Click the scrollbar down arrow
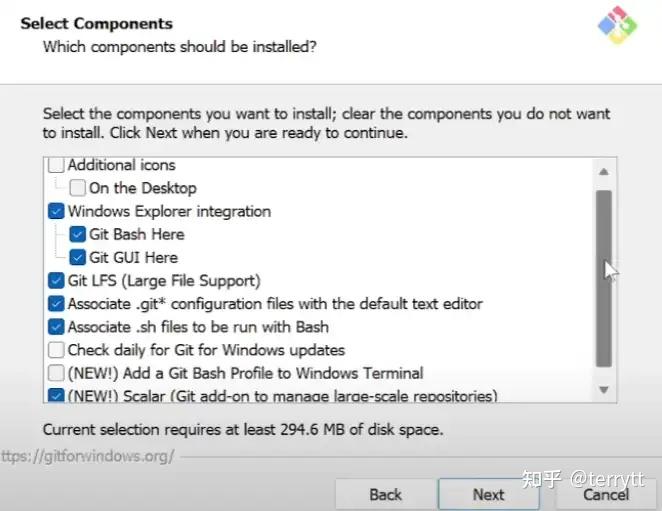Image resolution: width=662 pixels, height=511 pixels. (604, 389)
